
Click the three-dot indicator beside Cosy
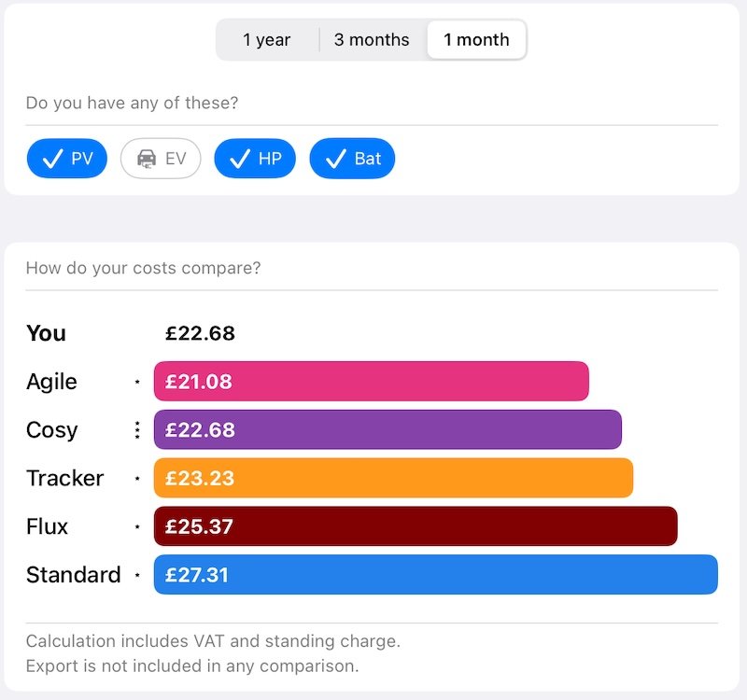[137, 430]
